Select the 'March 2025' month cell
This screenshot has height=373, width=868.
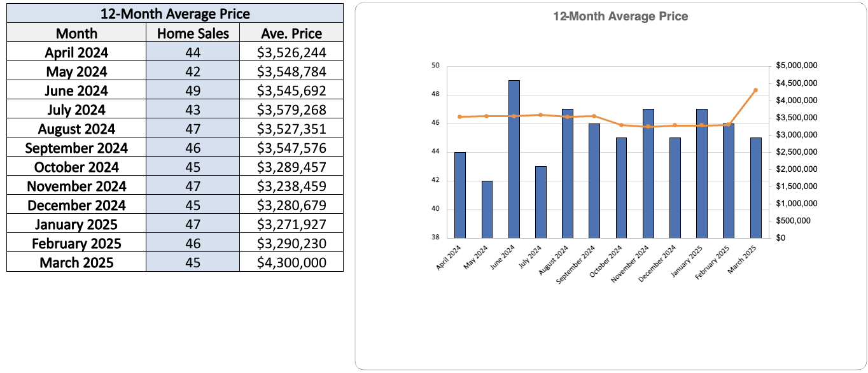[76, 262]
